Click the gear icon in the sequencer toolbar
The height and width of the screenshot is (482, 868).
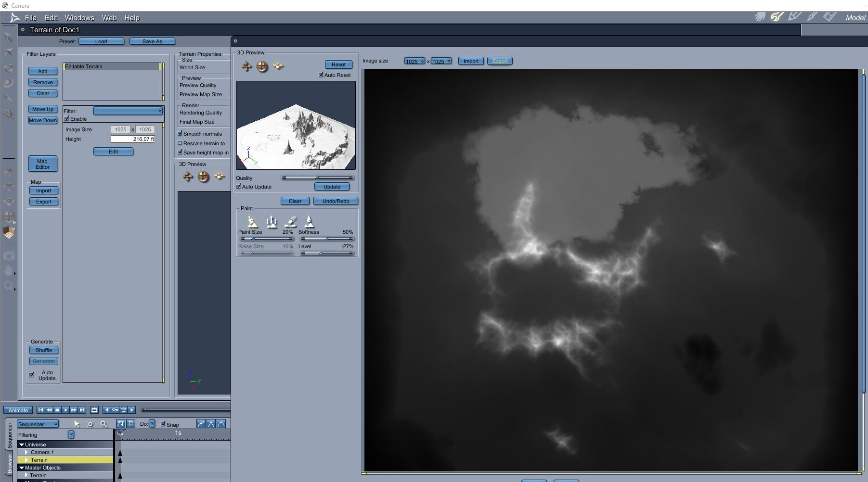[91, 424]
